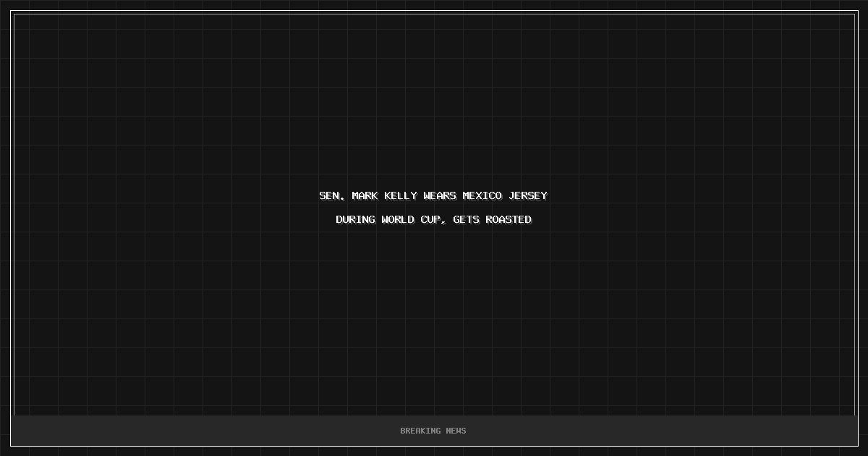Image resolution: width=868 pixels, height=456 pixels.
Task: Click the word MEXICO in the headline
Action: [x=482, y=196]
